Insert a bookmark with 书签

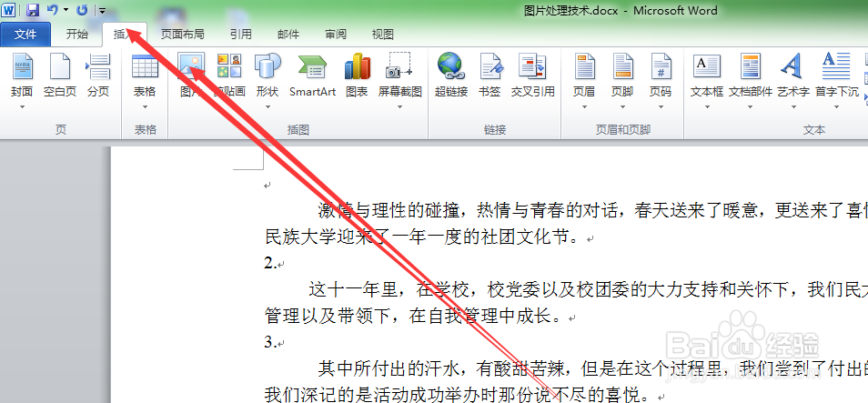(x=490, y=75)
